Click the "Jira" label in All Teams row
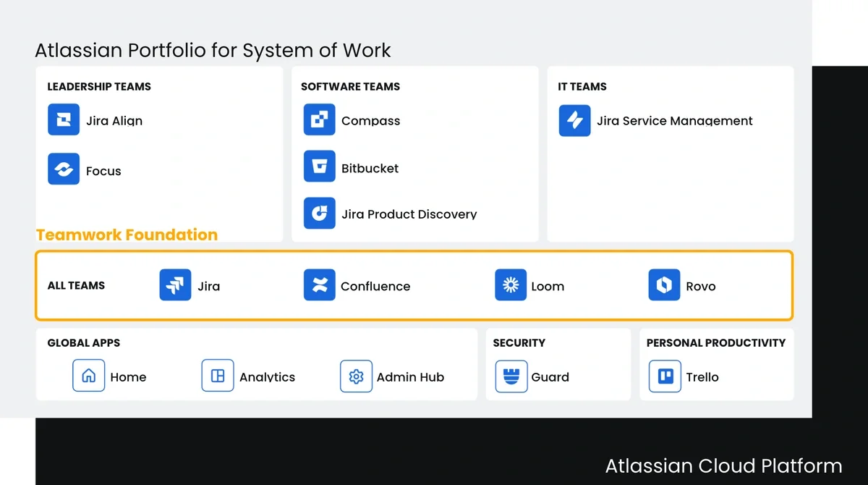The height and width of the screenshot is (485, 868). (x=209, y=287)
